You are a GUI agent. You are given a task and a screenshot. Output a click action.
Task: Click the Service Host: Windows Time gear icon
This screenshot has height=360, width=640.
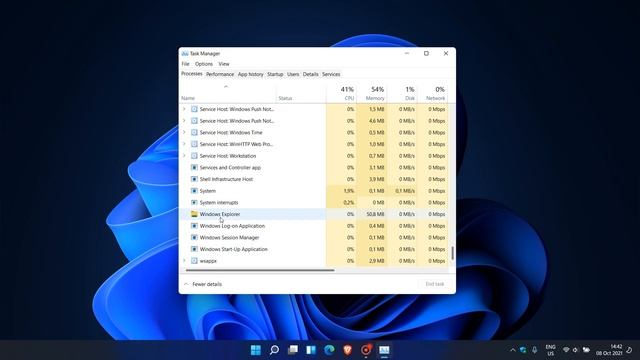tap(194, 133)
